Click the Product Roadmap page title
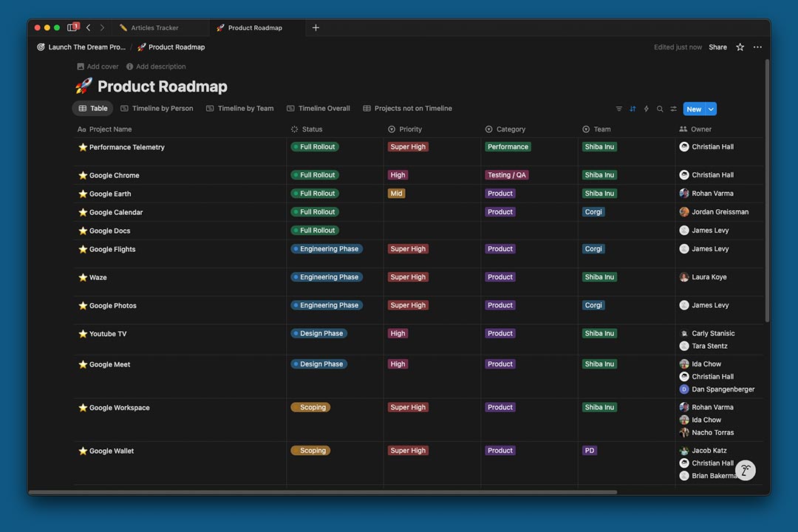Image resolution: width=798 pixels, height=532 pixels. point(163,86)
